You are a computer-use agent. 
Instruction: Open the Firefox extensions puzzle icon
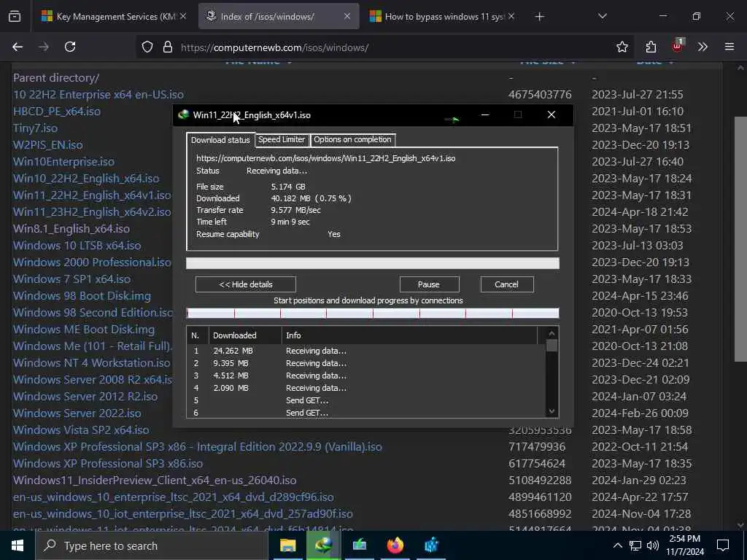(x=651, y=47)
